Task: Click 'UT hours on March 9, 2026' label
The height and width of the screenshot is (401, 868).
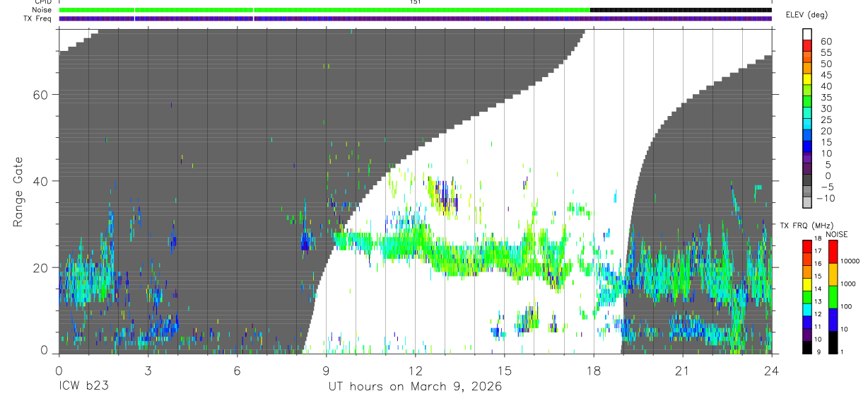Action: [x=415, y=387]
